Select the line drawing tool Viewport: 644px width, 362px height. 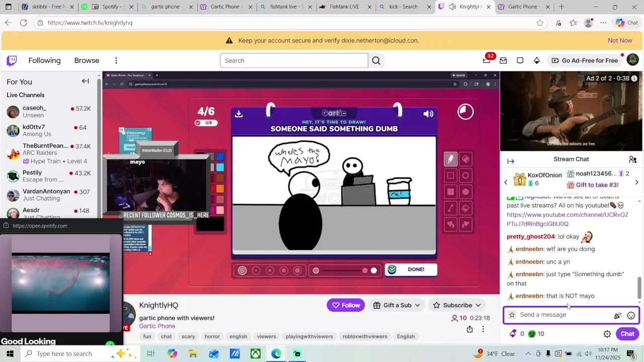click(451, 208)
